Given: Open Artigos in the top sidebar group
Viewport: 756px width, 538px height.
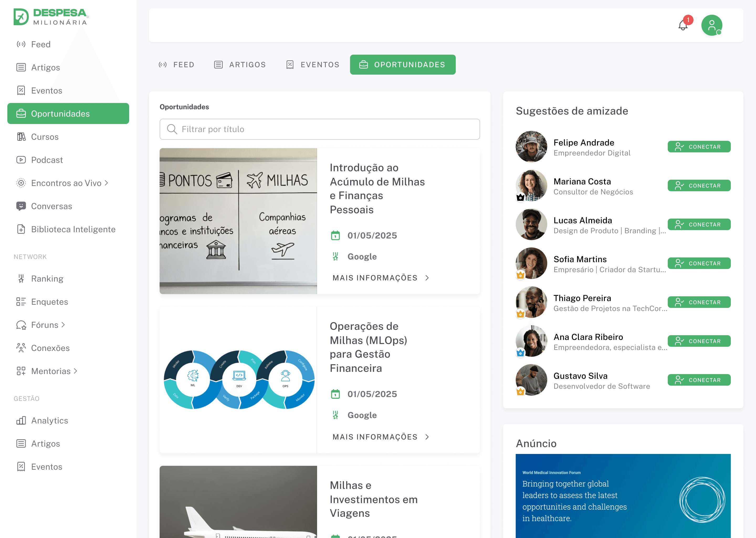Looking at the screenshot, I should 68,67.
